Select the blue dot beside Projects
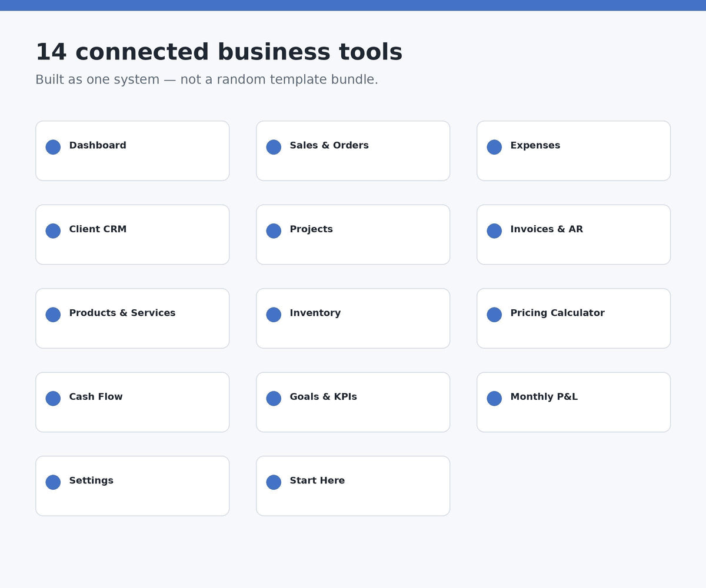706x588 pixels. tap(274, 231)
